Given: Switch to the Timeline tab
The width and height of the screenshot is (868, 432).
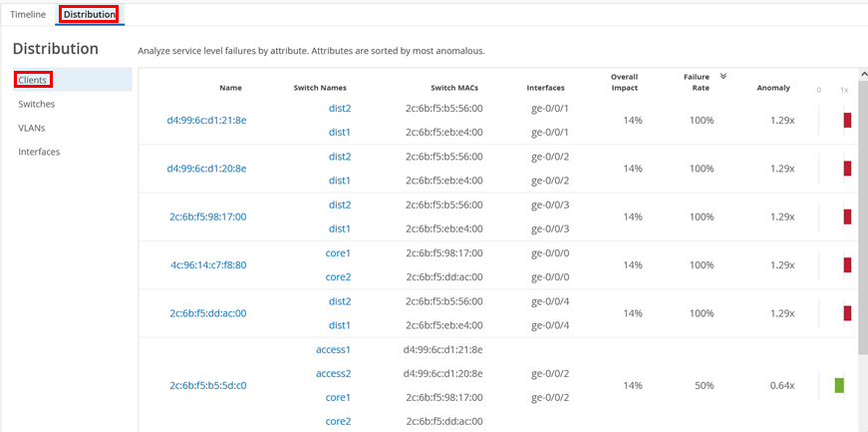Looking at the screenshot, I should pos(28,14).
